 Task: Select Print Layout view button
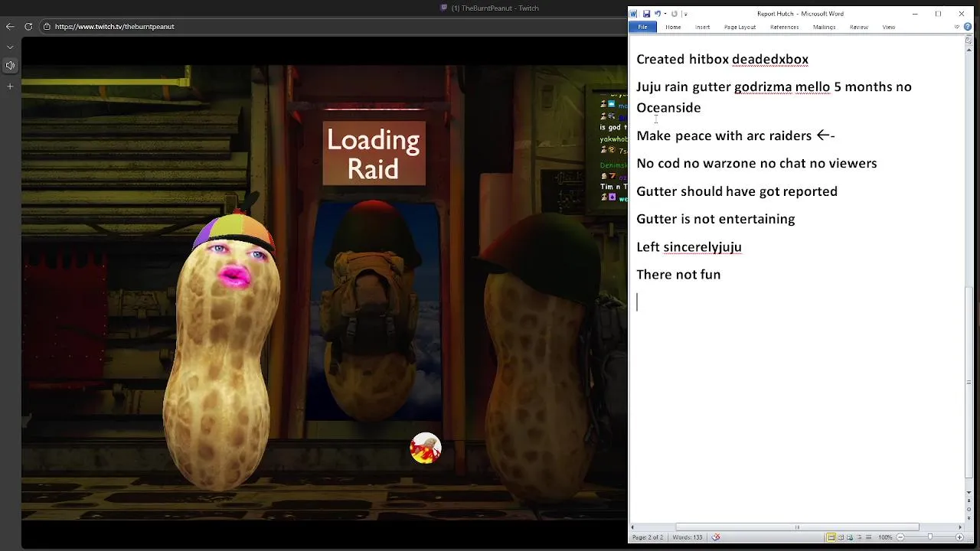coord(831,537)
